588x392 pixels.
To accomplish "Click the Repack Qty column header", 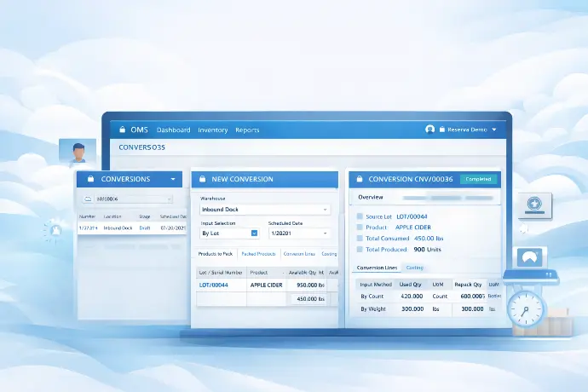I will point(468,285).
